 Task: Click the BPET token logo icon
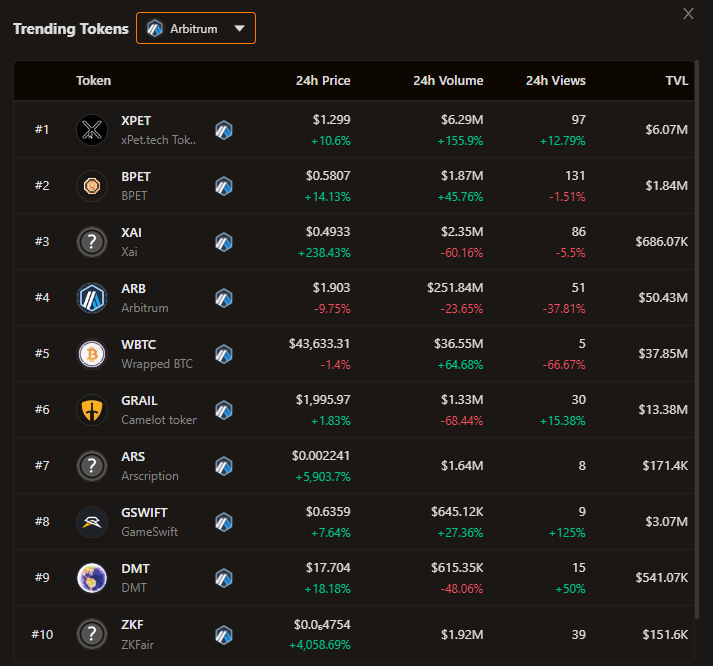[x=92, y=186]
